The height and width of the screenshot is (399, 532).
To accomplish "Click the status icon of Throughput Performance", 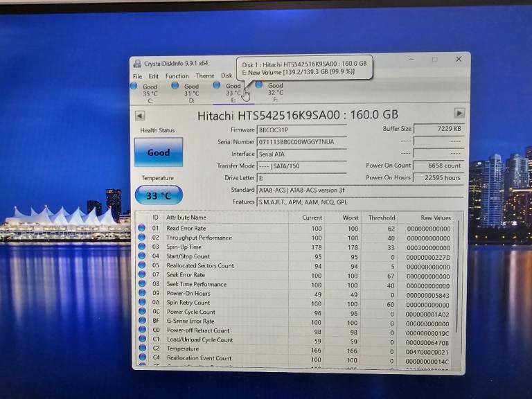I will click(142, 237).
